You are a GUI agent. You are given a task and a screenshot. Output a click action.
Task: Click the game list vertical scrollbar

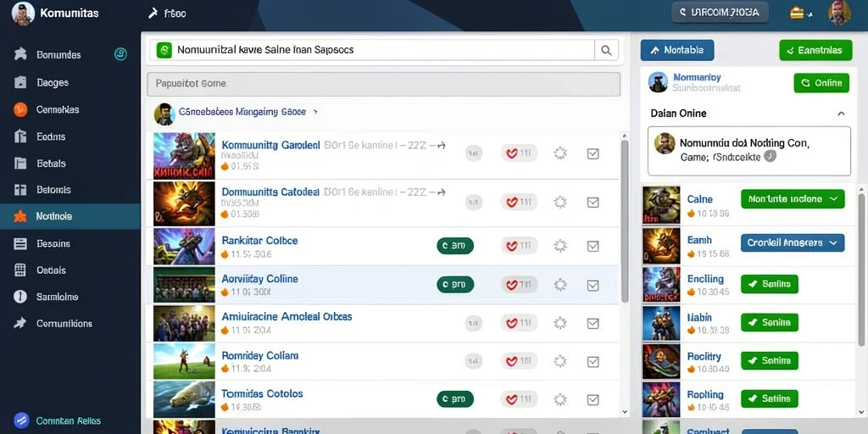pos(625,221)
